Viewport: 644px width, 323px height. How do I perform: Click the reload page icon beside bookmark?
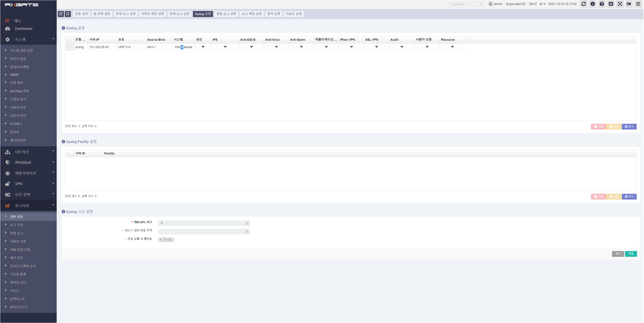[x=61, y=14]
